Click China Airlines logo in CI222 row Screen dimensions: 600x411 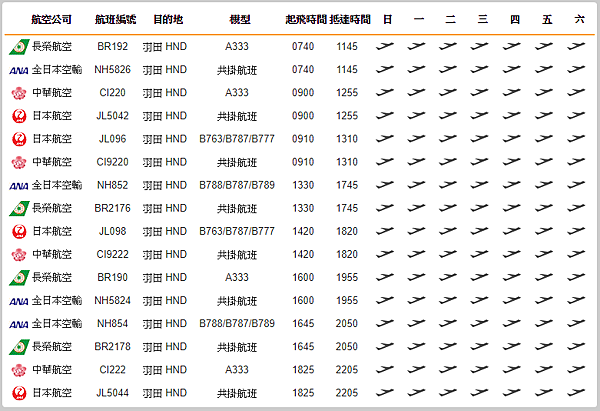[19, 370]
